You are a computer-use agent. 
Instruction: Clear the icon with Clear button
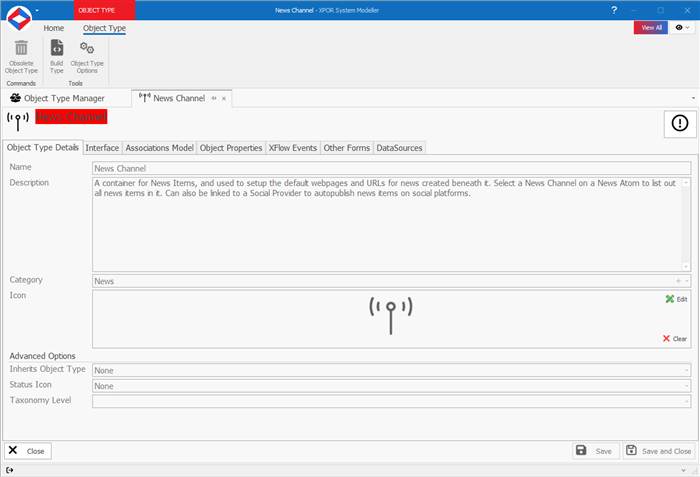click(675, 338)
